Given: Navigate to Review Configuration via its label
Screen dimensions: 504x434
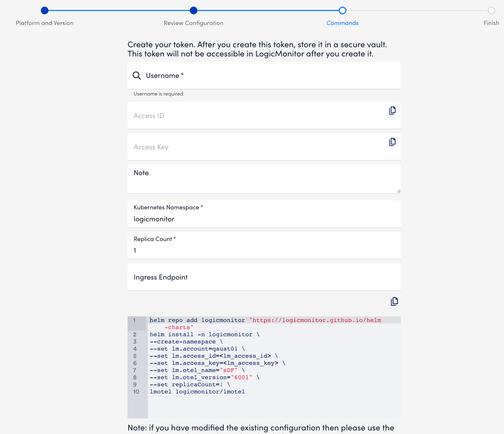Looking at the screenshot, I should 193,23.
